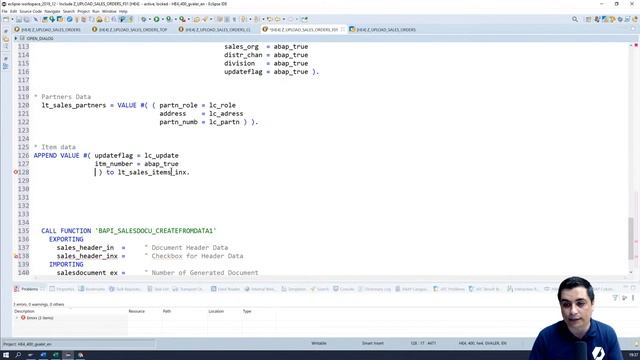Switch to the Templates view tab
Viewport: 640px width, 360px height.
(x=293, y=289)
